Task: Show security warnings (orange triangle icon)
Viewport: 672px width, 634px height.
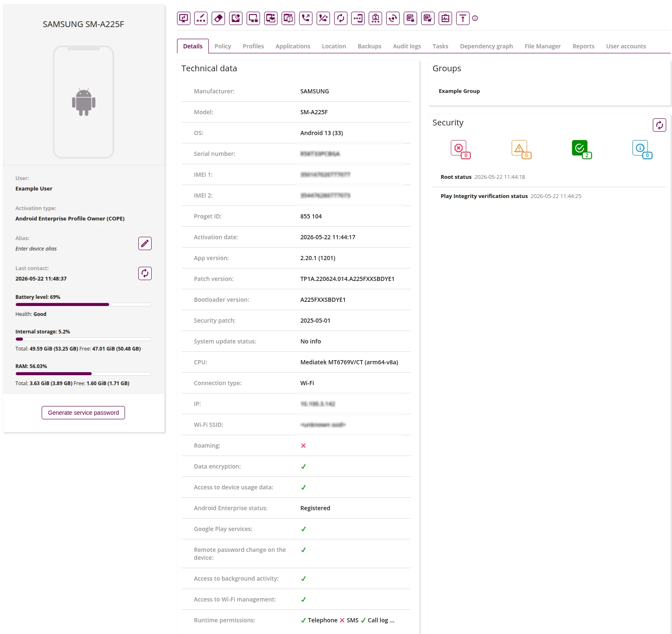Action: pyautogui.click(x=521, y=149)
